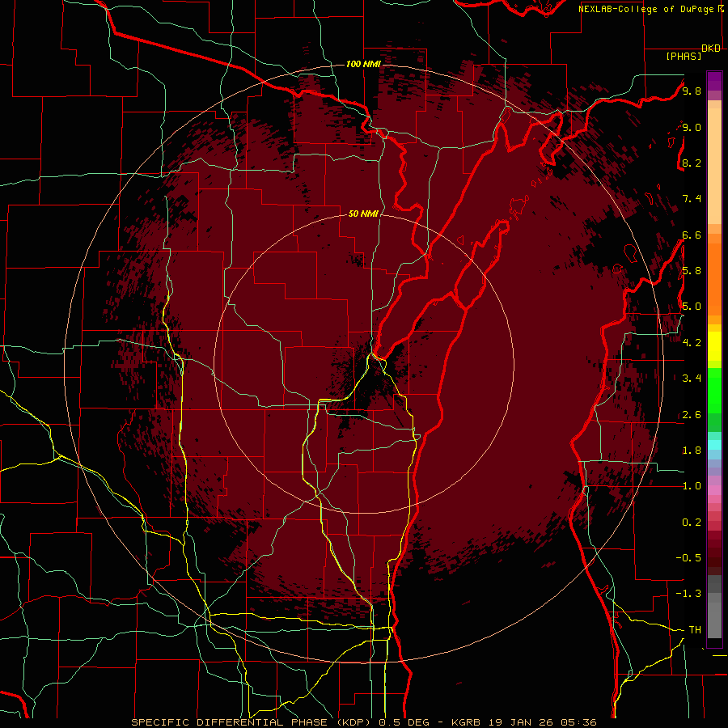728x728 pixels.
Task: Click the 8.2 scale label
Action: [692, 163]
